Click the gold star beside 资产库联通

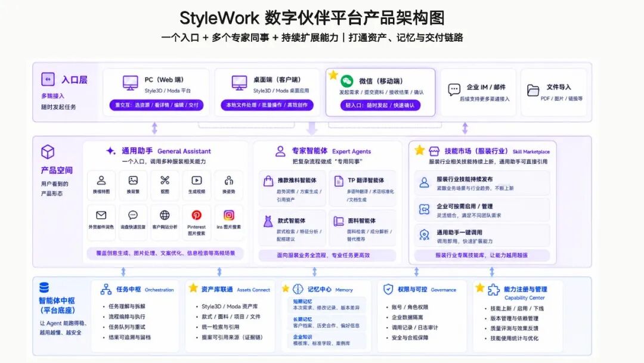coord(193,288)
